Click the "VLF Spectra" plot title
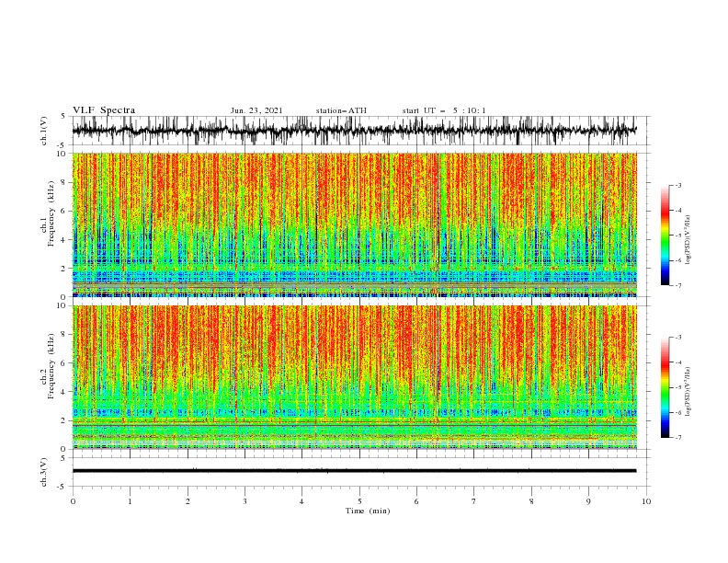Screen dimensions: 728x563 (x=104, y=110)
